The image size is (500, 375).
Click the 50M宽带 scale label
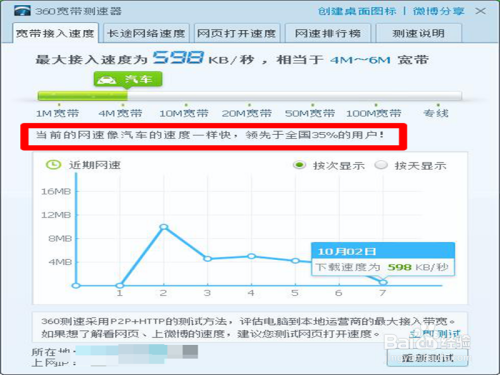pyautogui.click(x=310, y=113)
